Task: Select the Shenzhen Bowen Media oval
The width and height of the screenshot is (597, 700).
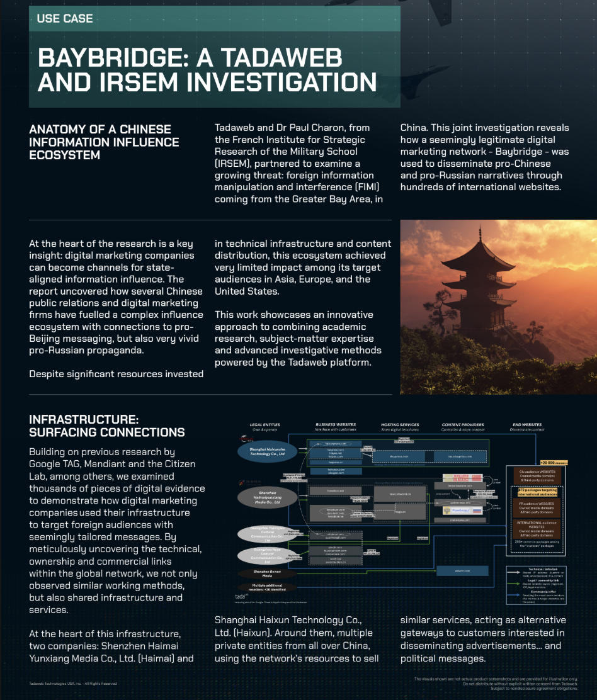Action: pos(267,573)
